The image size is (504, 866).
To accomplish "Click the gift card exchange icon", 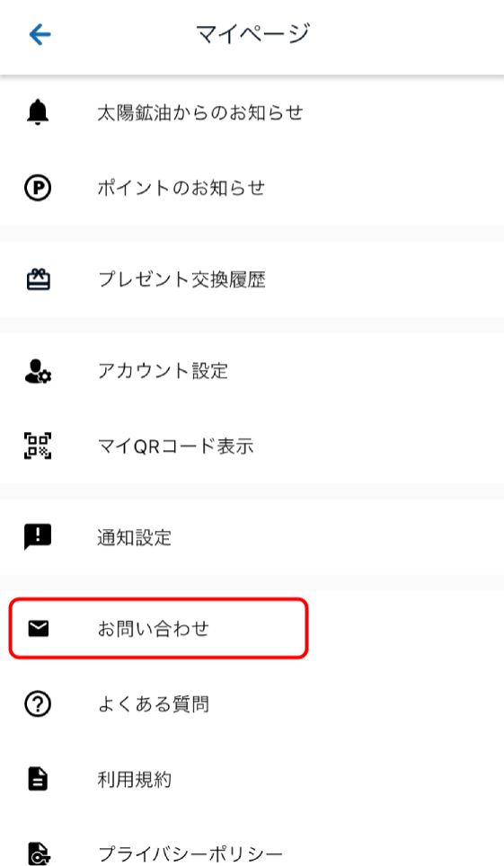I will pos(38,278).
